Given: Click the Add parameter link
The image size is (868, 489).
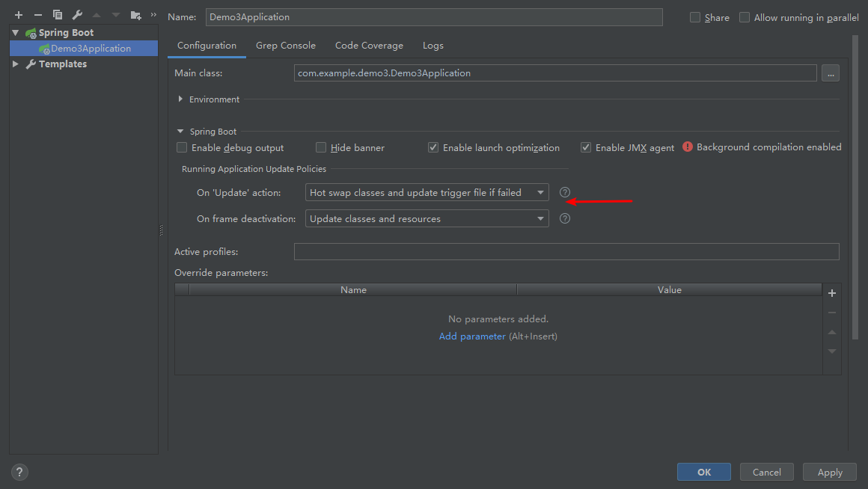Looking at the screenshot, I should tap(472, 336).
